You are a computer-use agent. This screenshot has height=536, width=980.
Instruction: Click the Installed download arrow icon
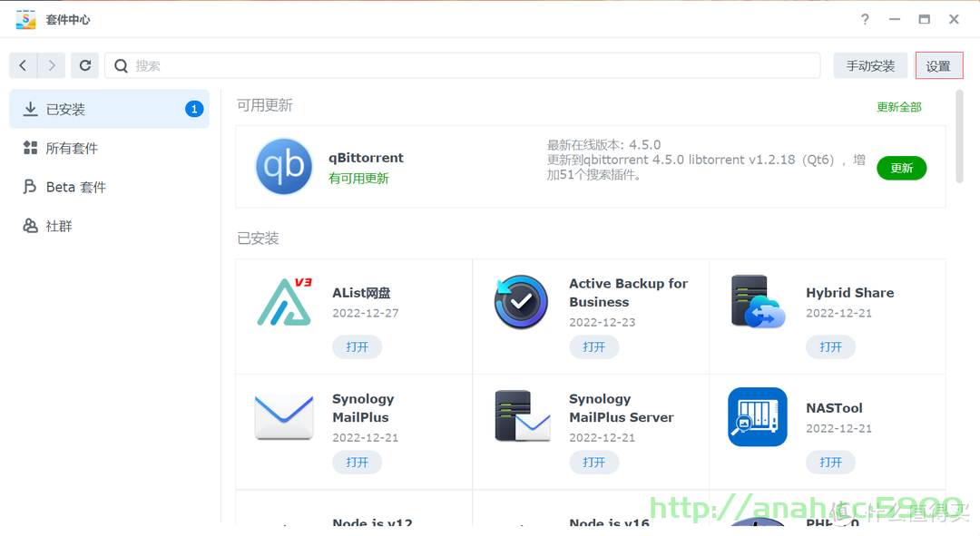(30, 110)
